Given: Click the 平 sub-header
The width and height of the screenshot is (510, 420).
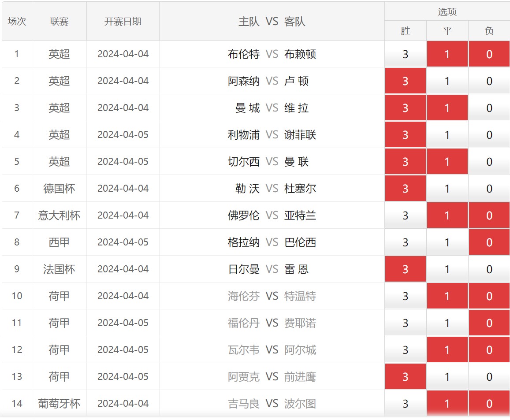Looking at the screenshot, I should tap(447, 31).
